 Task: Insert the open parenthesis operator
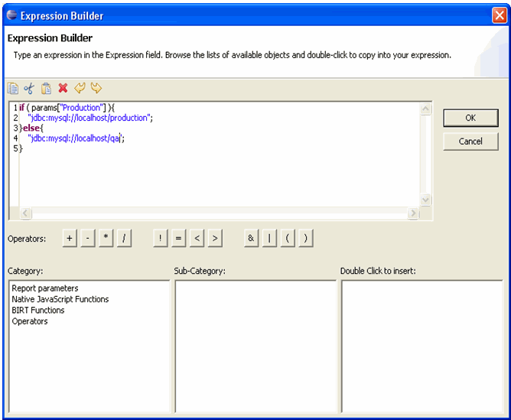(288, 238)
